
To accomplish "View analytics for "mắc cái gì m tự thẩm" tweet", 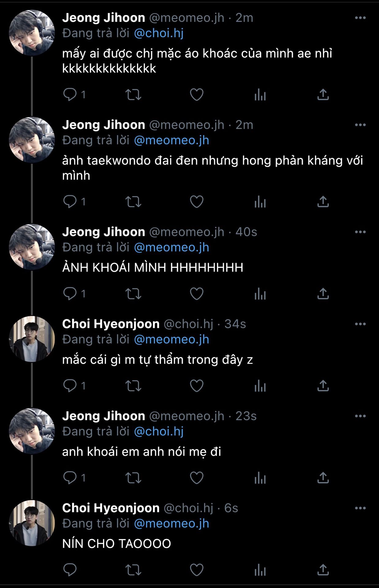I will tap(260, 386).
